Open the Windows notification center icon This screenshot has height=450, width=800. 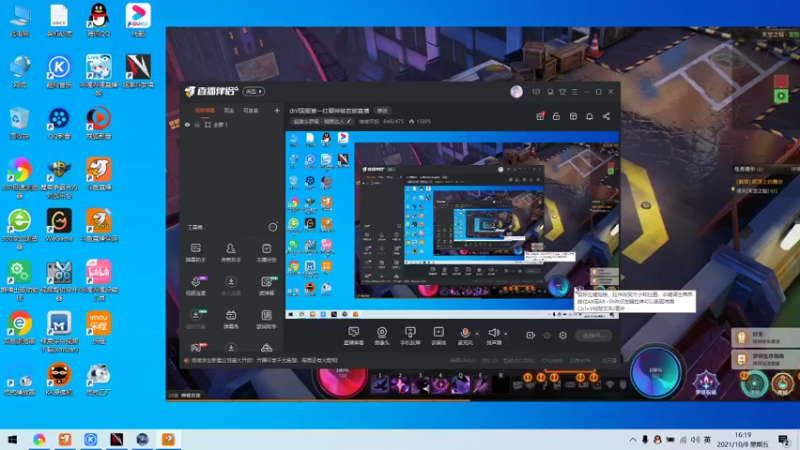(784, 439)
